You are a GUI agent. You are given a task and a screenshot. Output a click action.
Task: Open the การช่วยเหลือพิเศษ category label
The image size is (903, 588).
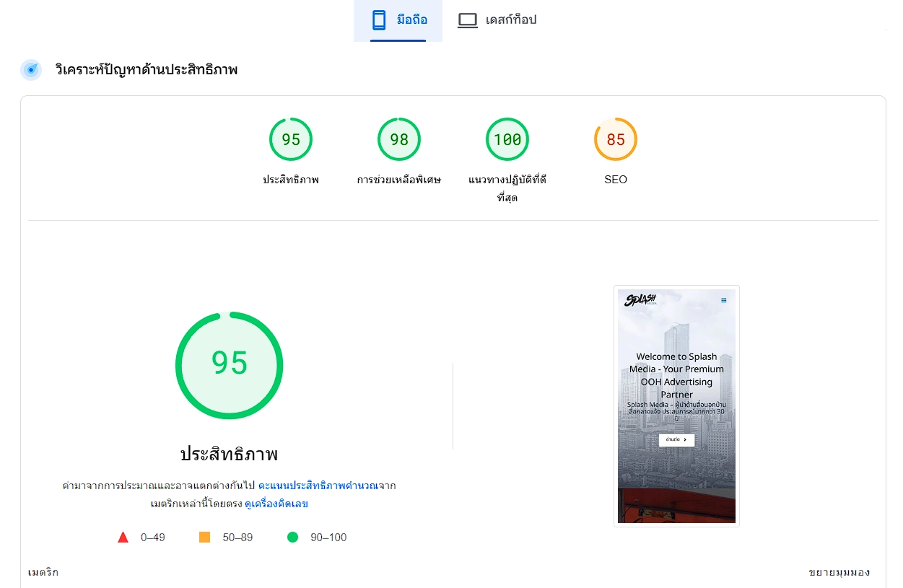(x=399, y=180)
